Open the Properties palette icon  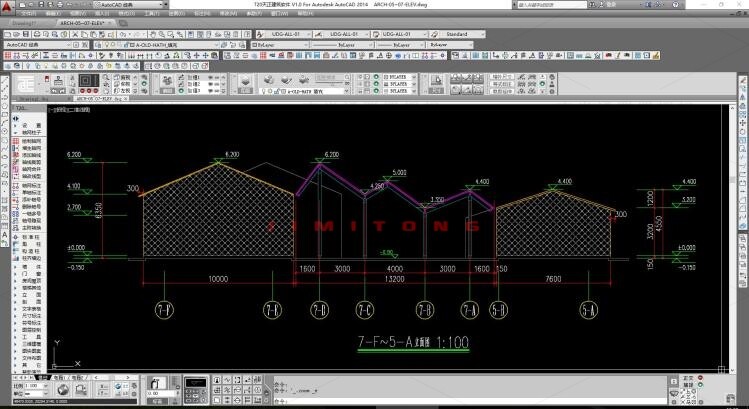pos(191,34)
